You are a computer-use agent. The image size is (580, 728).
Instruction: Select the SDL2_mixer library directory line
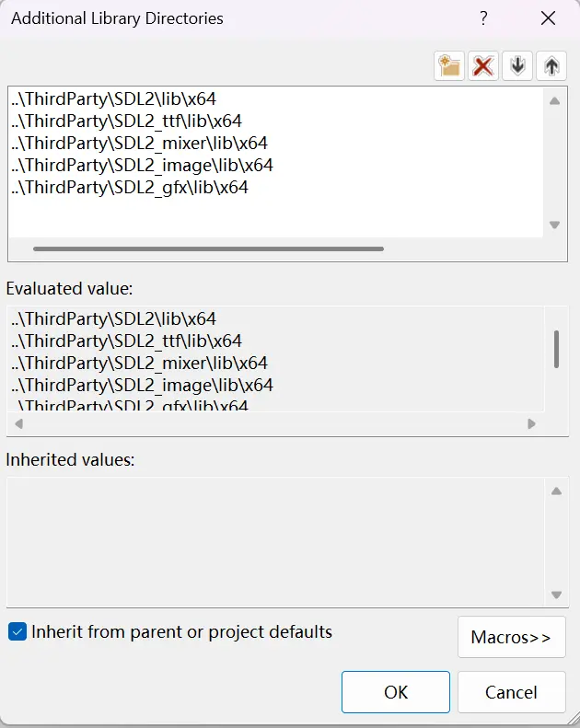(x=140, y=143)
